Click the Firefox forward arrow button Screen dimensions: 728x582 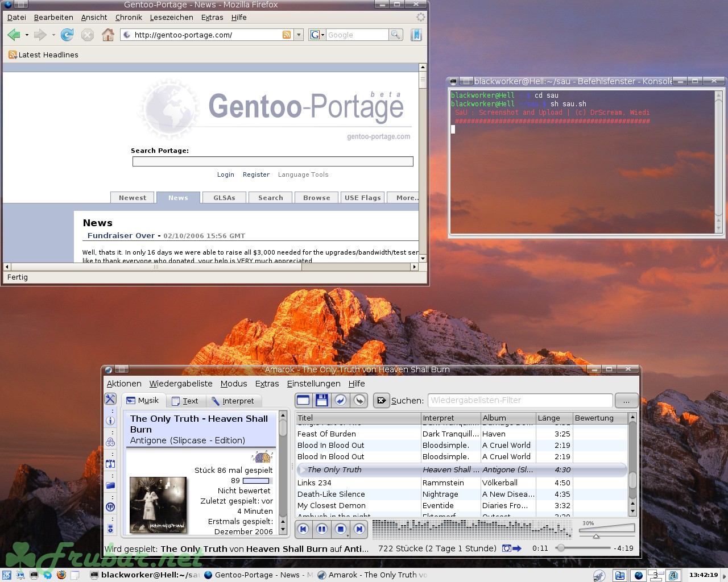[x=40, y=35]
